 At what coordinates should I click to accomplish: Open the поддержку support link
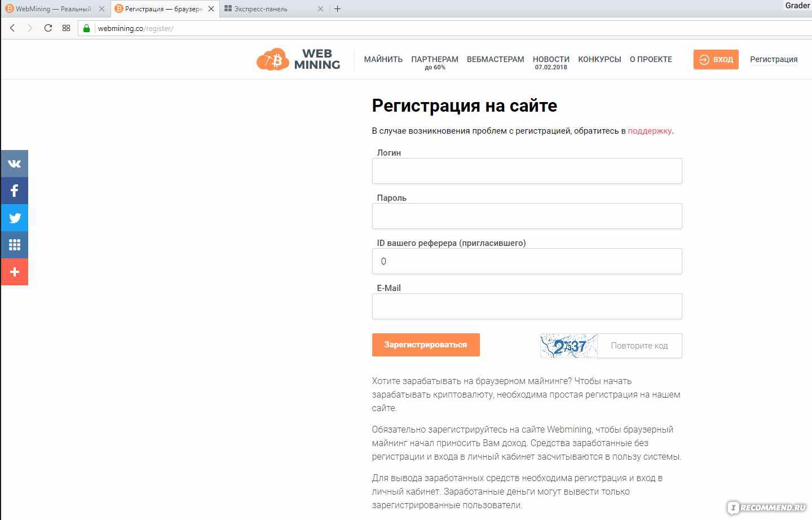pos(650,131)
